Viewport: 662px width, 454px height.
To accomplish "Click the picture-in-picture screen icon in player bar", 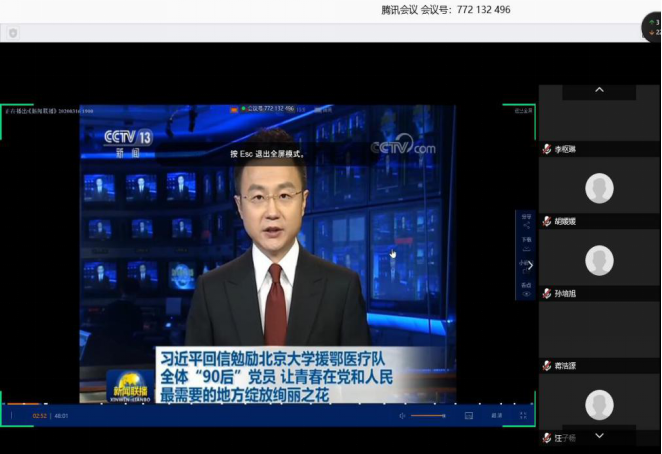I will [469, 416].
